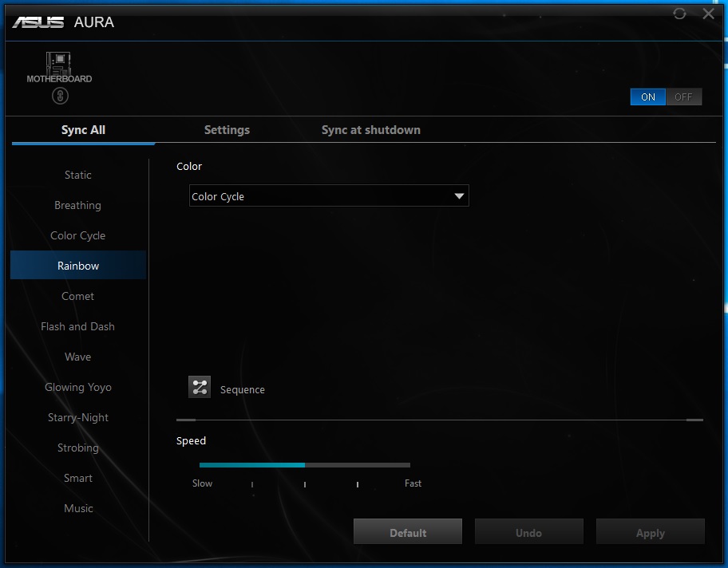
Task: Toggle the motherboard sync link icon
Action: [60, 96]
